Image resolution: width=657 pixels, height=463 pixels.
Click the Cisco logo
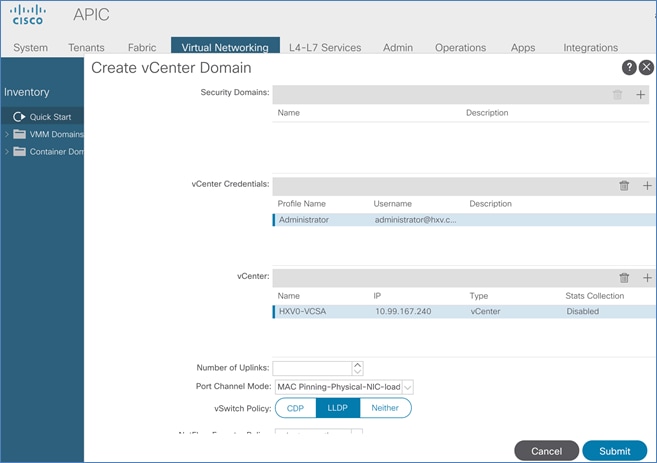pos(27,15)
